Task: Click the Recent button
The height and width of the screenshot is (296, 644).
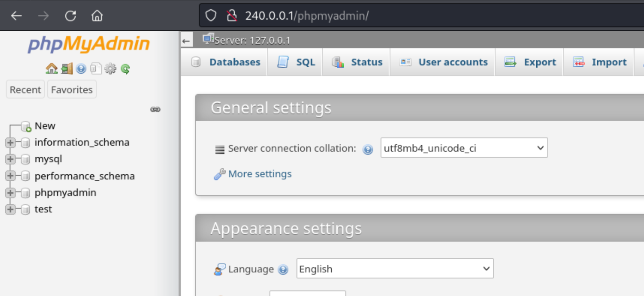Action: 25,90
